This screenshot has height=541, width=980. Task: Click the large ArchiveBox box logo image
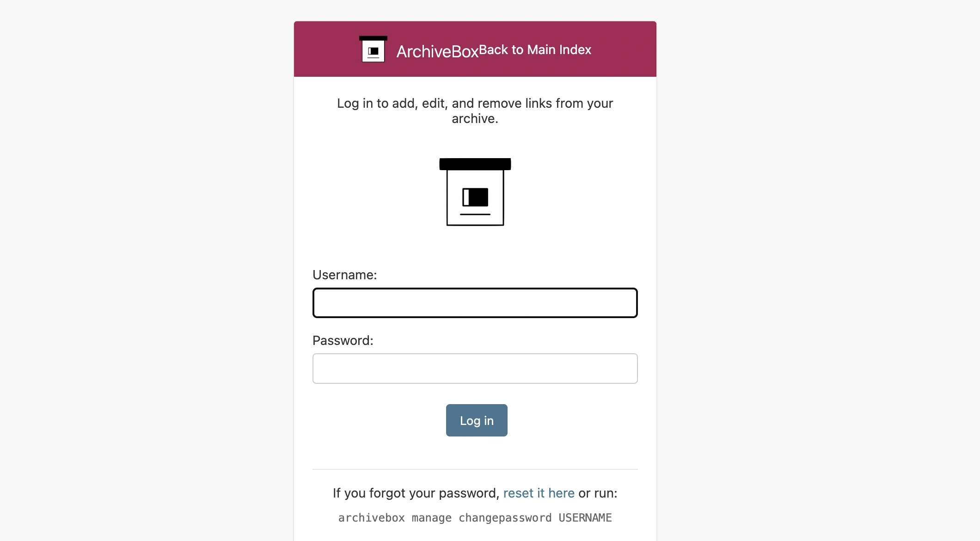pos(475,192)
